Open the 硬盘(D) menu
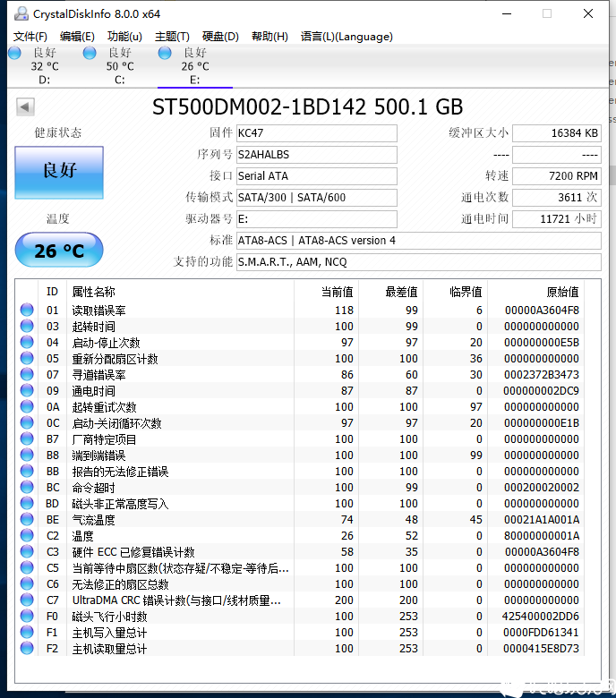 [220, 37]
